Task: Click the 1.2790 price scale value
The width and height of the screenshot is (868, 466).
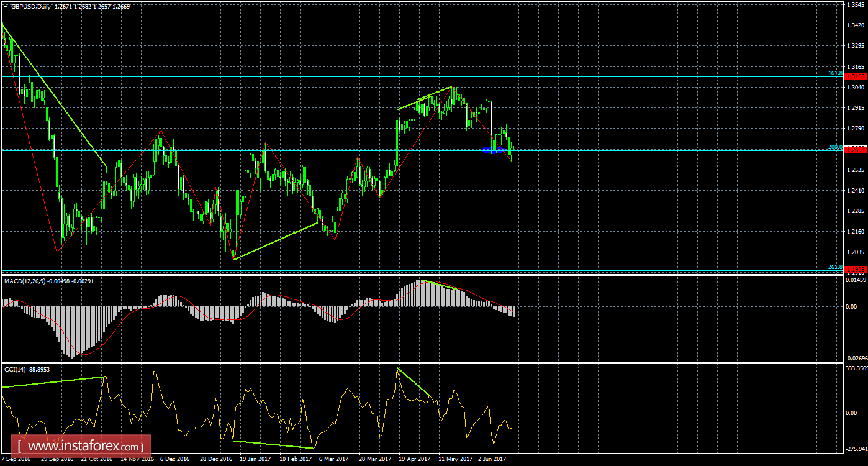Action: [856, 129]
